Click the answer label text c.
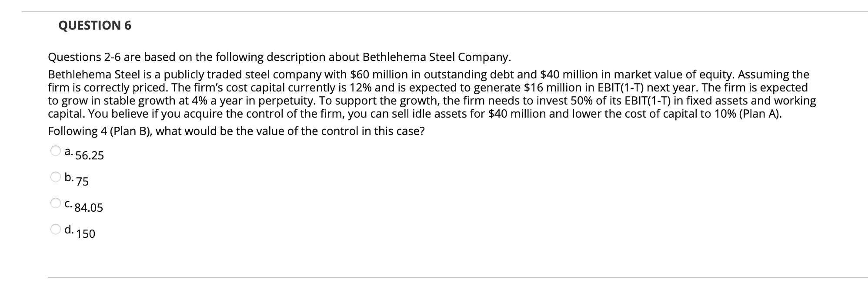 pos(69,204)
